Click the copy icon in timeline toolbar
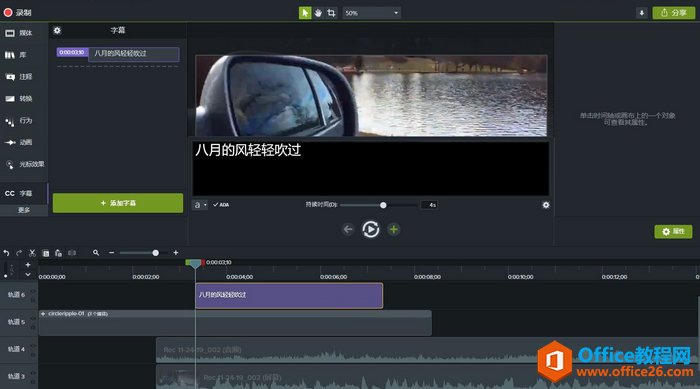700x389 pixels. point(46,253)
